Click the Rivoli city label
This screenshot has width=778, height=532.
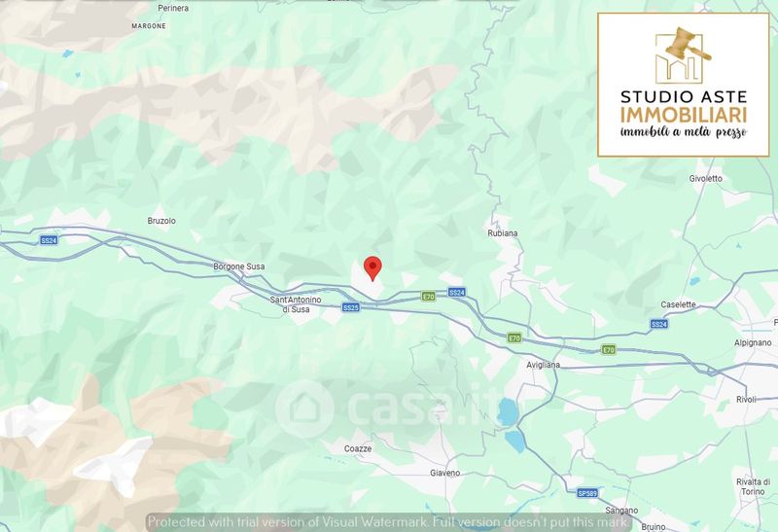[746, 400]
